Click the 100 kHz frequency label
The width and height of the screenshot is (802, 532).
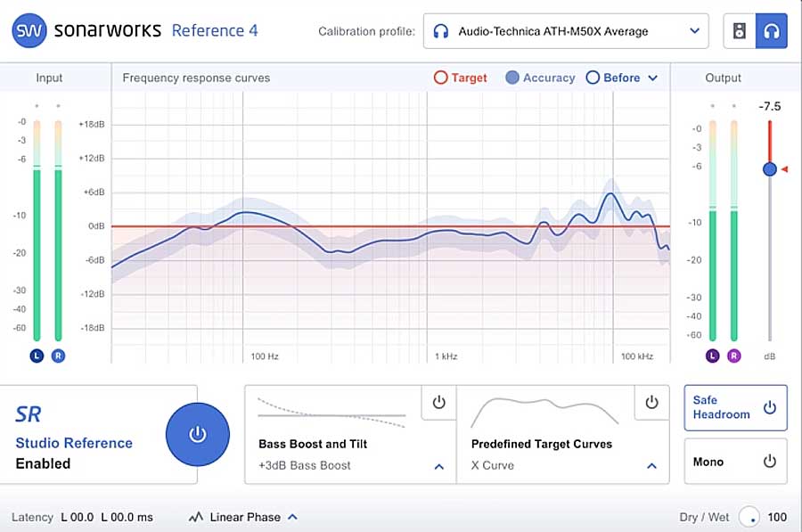pyautogui.click(x=637, y=356)
